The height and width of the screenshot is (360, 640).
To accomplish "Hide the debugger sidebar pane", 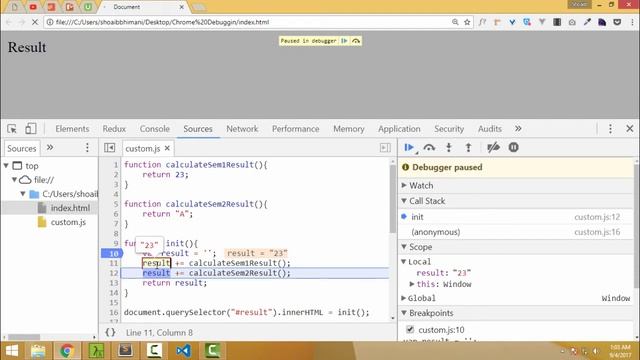I will pyautogui.click(x=385, y=148).
